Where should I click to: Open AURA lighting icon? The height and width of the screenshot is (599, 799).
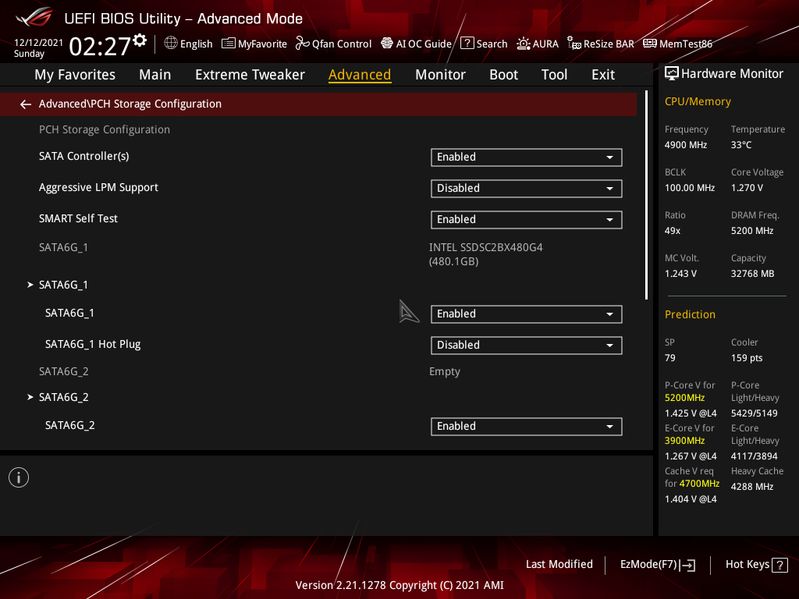(523, 44)
